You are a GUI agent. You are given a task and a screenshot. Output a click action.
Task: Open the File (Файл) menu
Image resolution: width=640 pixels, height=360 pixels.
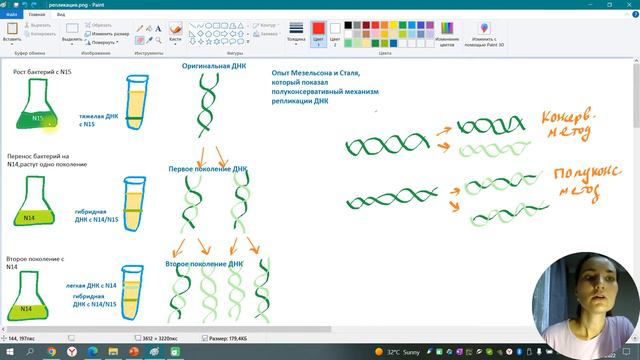coord(11,14)
